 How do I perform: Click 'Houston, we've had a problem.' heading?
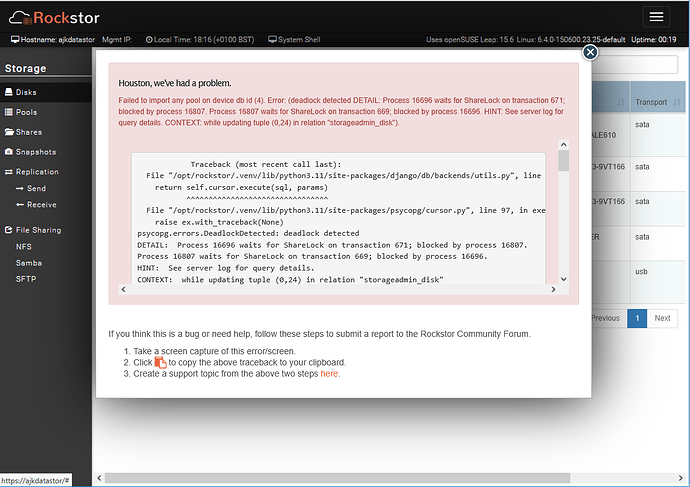pos(175,83)
